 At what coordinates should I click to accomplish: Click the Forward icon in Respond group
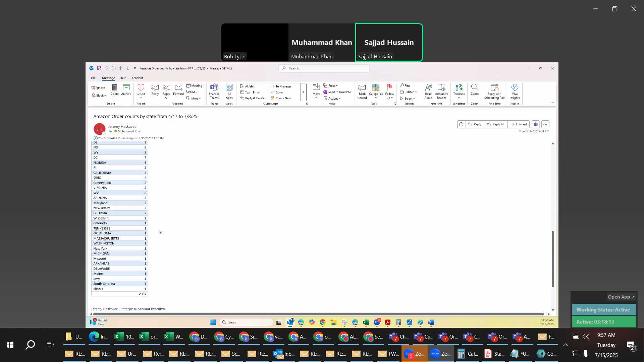[178, 89]
